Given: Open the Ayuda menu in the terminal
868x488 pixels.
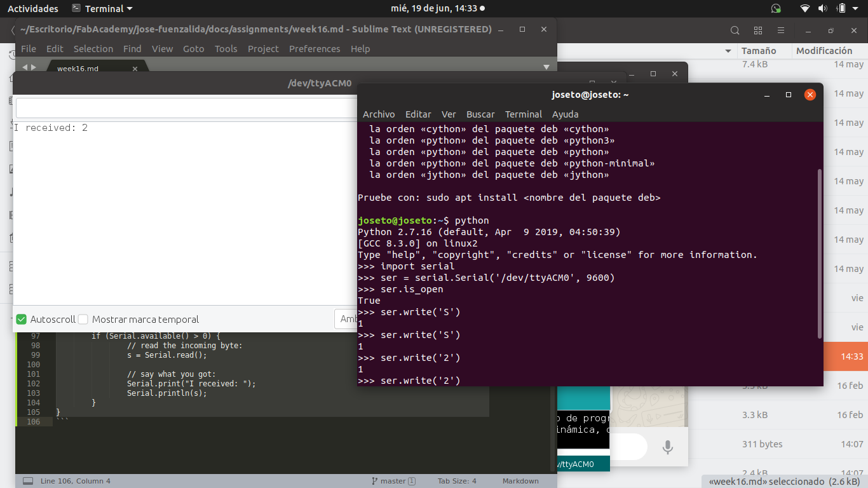Looking at the screenshot, I should pos(566,114).
